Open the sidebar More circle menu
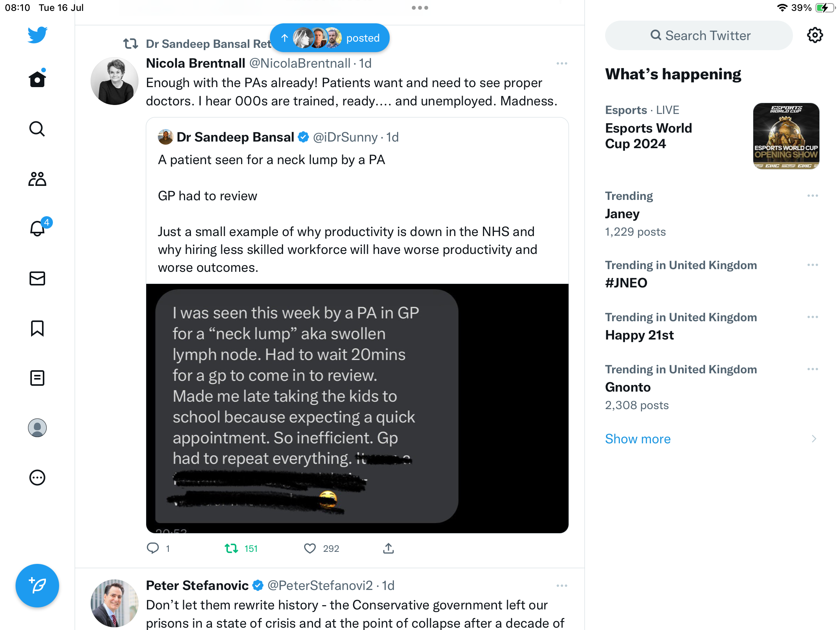 37,478
